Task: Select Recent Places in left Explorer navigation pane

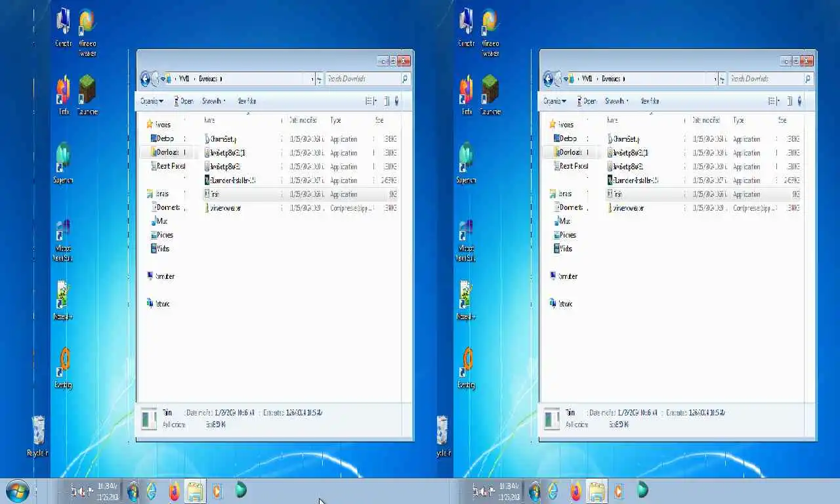Action: pyautogui.click(x=168, y=166)
